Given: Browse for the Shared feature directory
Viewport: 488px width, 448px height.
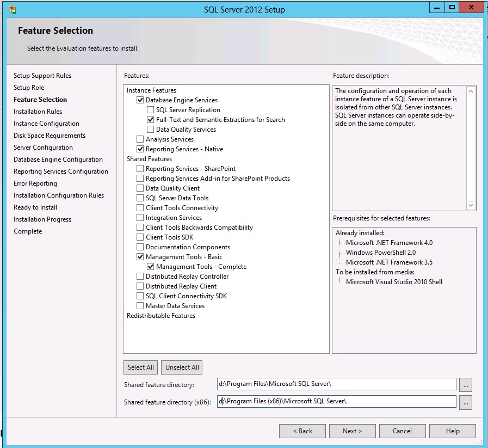Looking at the screenshot, I should point(466,385).
